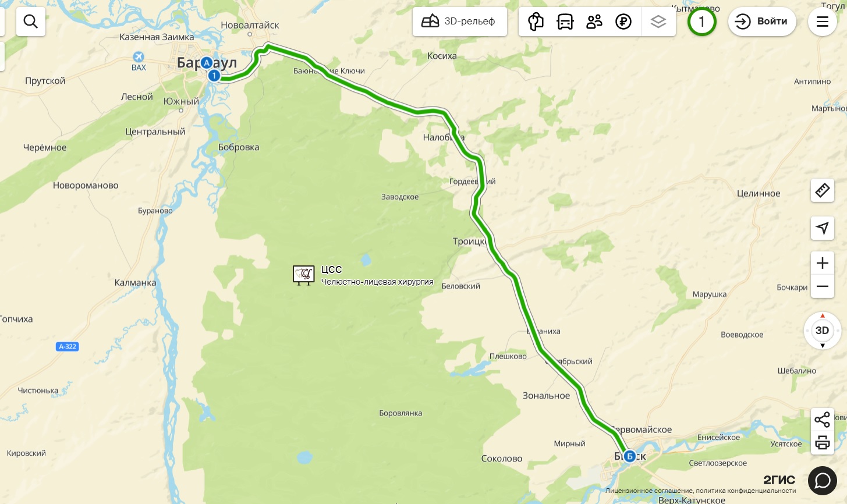Show public transport bus layer
847x504 pixels.
click(565, 22)
